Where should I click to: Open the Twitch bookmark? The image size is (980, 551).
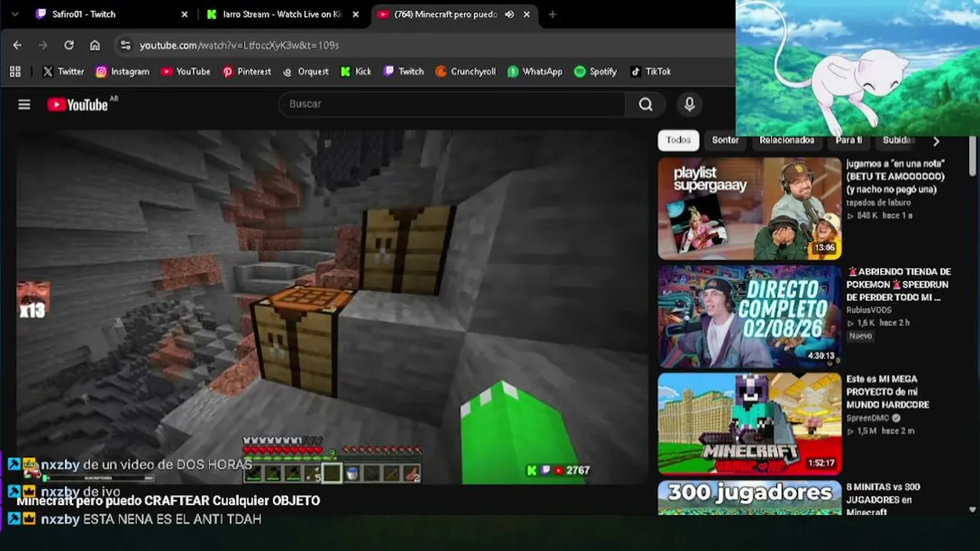click(x=403, y=71)
